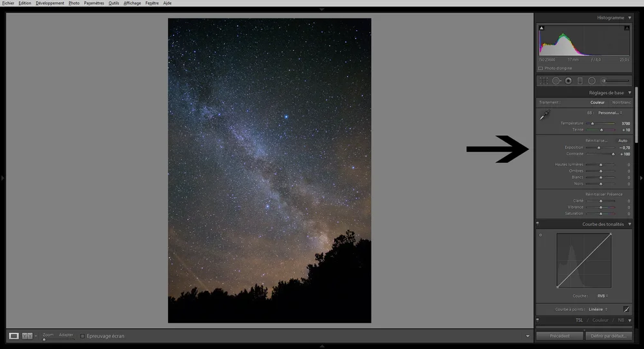Open the Outils menu

pyautogui.click(x=114, y=3)
